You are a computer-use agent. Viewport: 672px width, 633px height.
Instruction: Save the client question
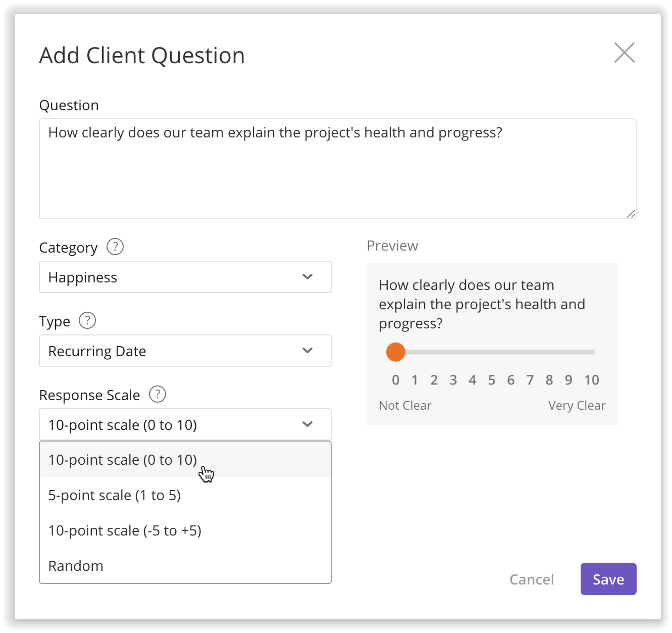point(608,579)
